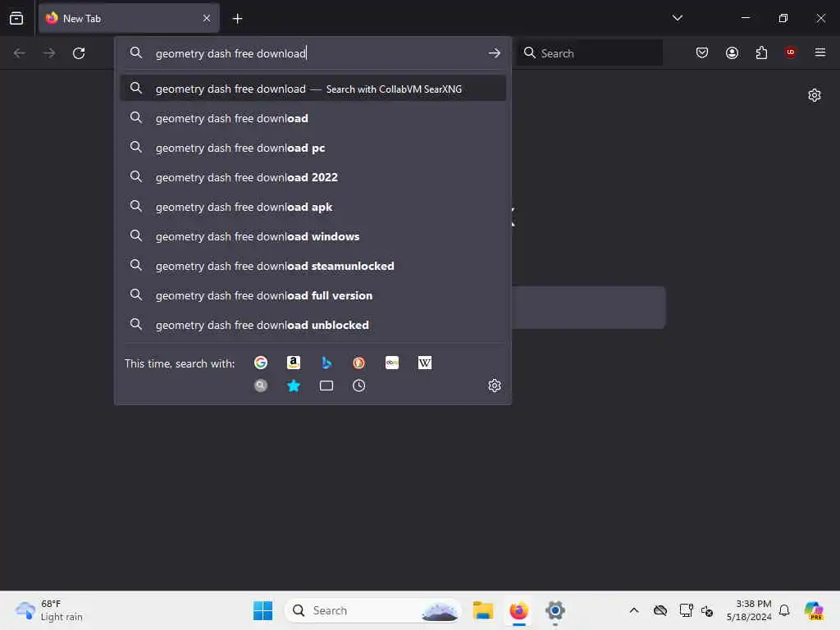Select the gray magnifier search engine icon
This screenshot has height=630, width=840.
tap(261, 386)
